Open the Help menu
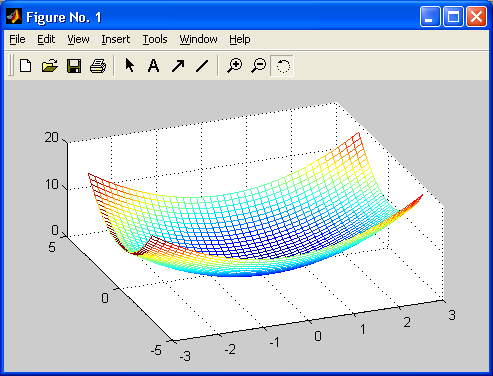 click(x=240, y=39)
